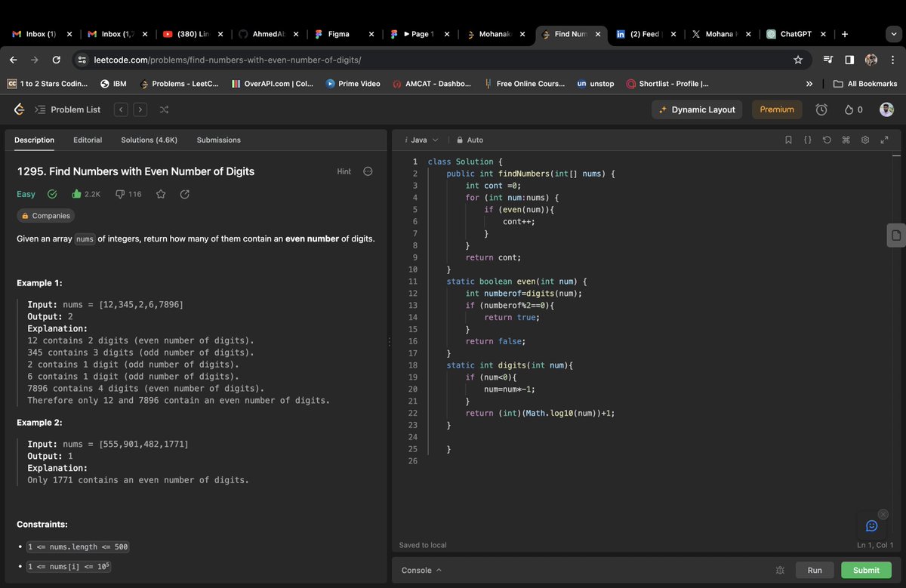
Task: Go to next problem arrow
Action: click(140, 109)
